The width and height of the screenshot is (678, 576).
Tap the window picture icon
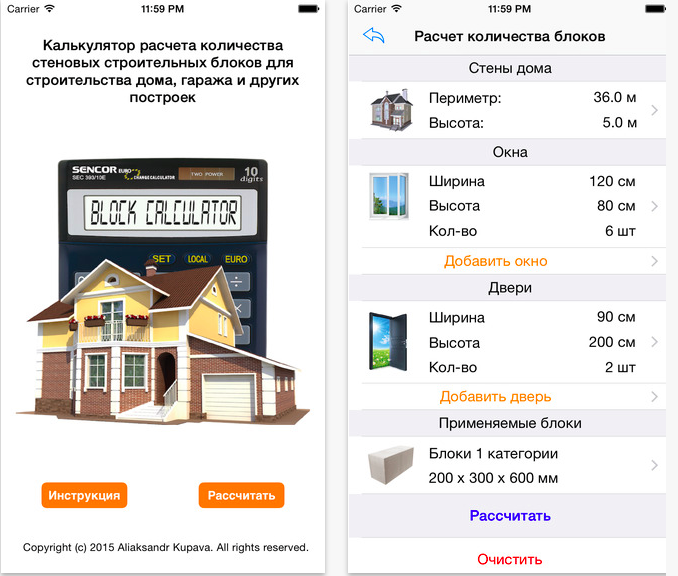click(x=389, y=196)
